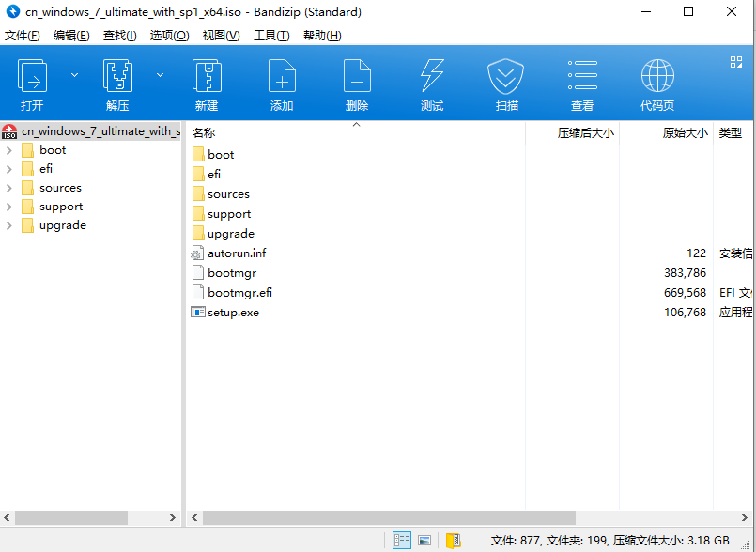Select the support label in the left tree

pyautogui.click(x=61, y=207)
